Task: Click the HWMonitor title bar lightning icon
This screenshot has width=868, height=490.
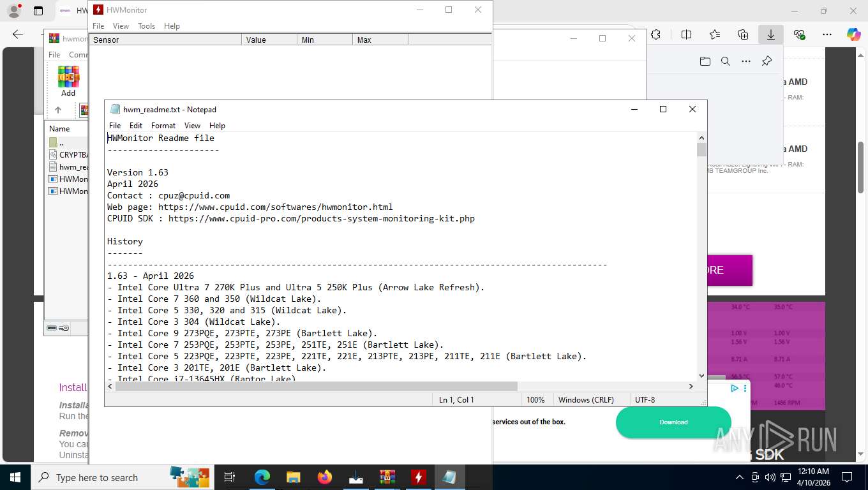Action: point(98,10)
